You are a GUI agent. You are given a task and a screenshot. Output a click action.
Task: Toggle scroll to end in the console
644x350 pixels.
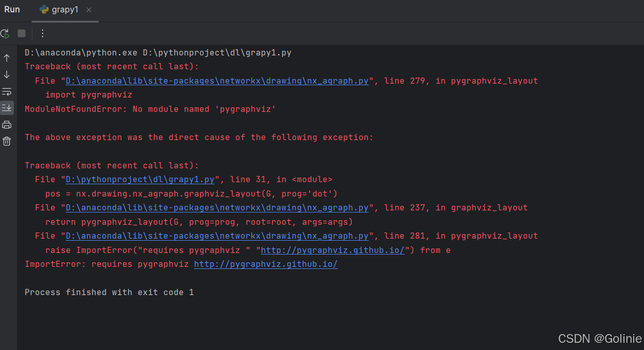pos(6,108)
